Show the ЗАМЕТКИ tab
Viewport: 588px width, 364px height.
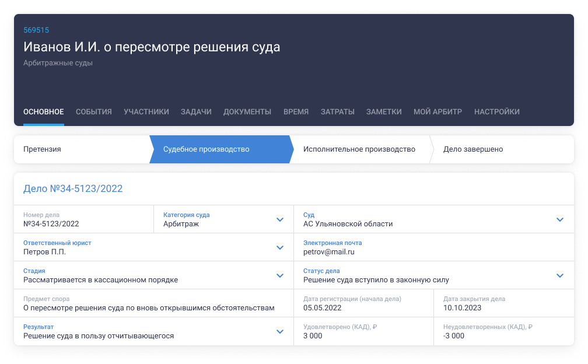click(x=384, y=112)
